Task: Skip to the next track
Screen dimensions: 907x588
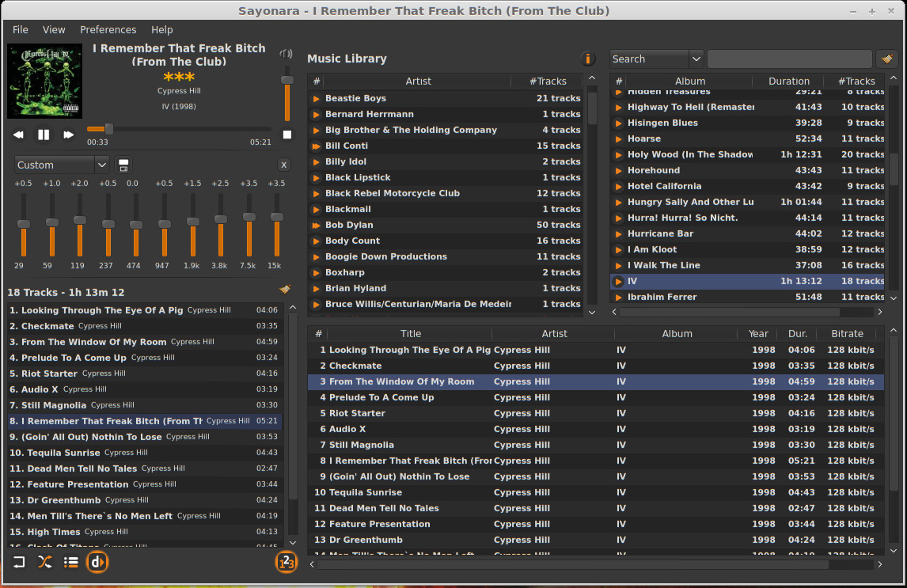Action: click(68, 135)
